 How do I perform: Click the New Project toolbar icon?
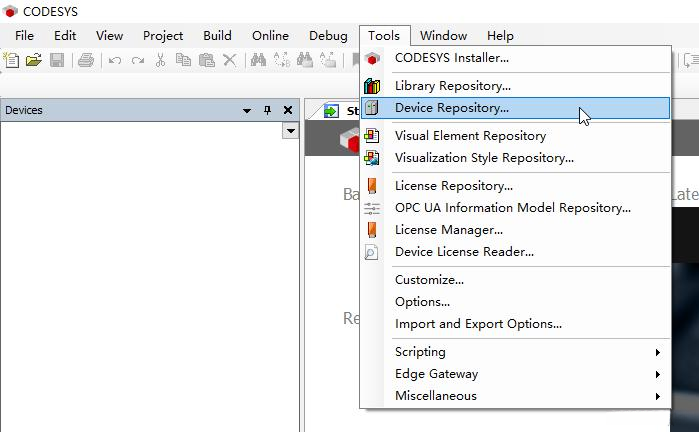tap(11, 60)
